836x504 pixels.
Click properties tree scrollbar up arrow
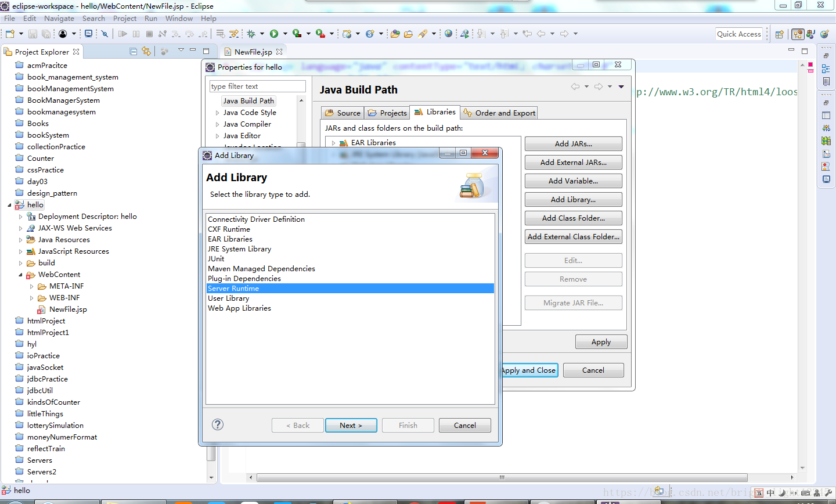click(x=301, y=100)
